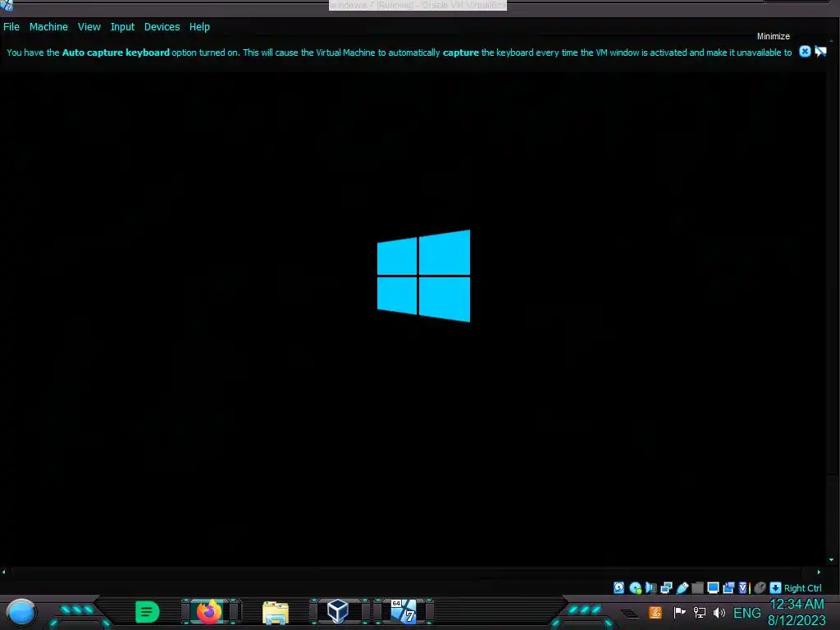Click the recording indicator icon
This screenshot has height=630, width=840.
pyautogui.click(x=728, y=587)
